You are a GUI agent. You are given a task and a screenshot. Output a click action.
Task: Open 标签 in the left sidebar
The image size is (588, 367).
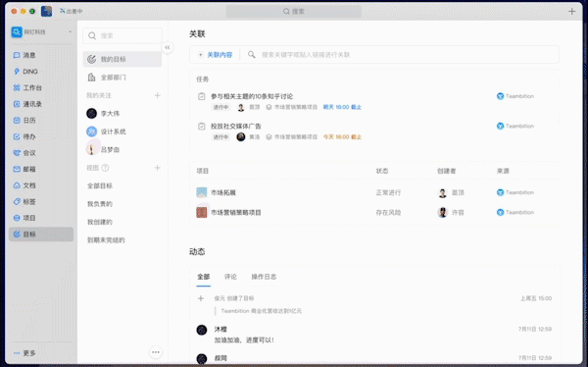pos(41,202)
